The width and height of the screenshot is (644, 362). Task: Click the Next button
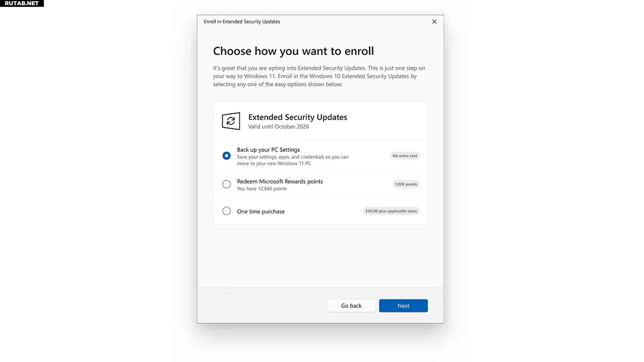[x=403, y=306]
